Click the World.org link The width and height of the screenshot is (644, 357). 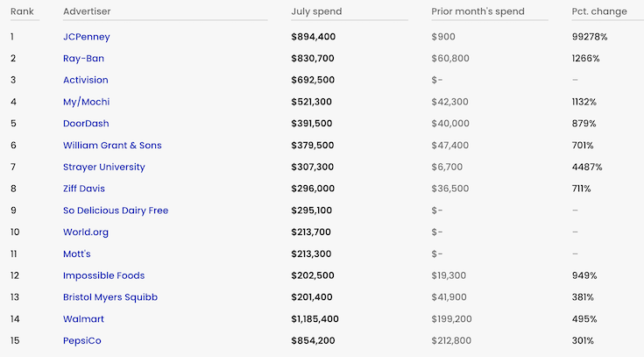pyautogui.click(x=86, y=232)
